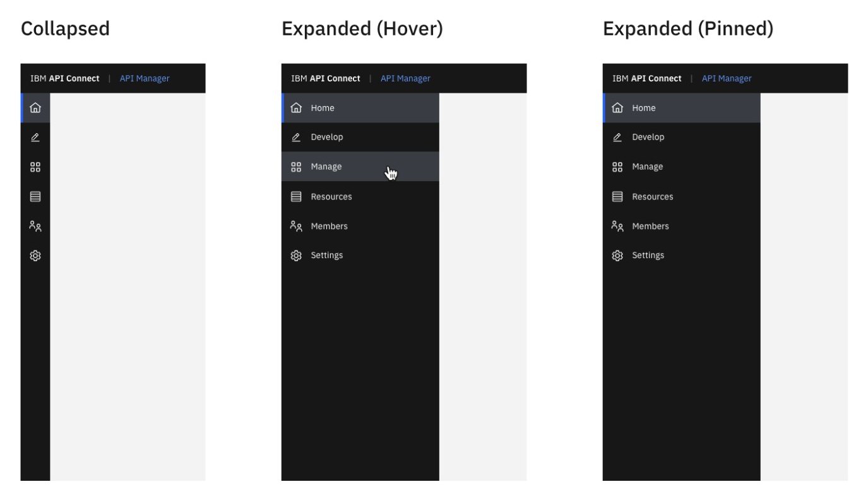Click Resources icon in Expanded (Hover) panel
The image size is (868, 501).
(296, 197)
